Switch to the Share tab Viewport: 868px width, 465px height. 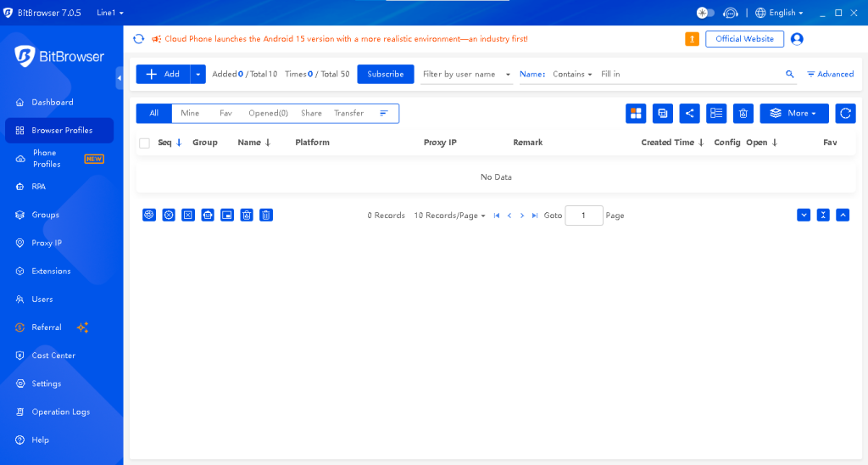point(311,113)
